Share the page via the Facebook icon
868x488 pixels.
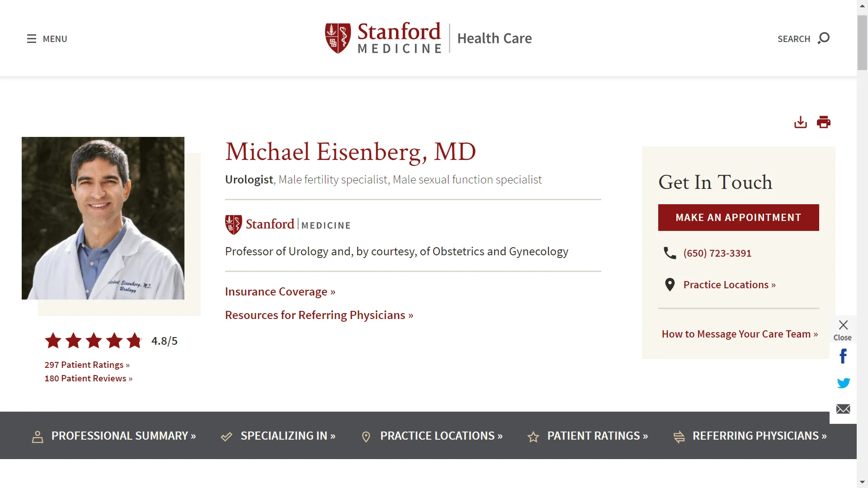[843, 356]
